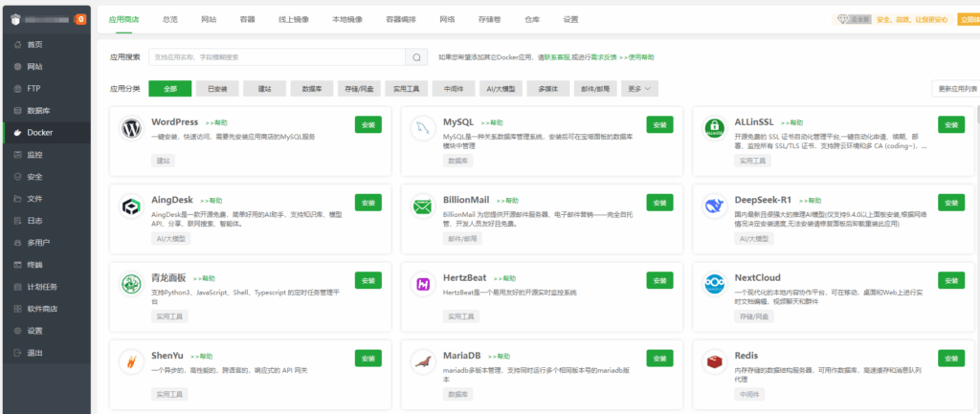Click the orange notification badge showing 0
The width and height of the screenshot is (980, 414).
coord(80,19)
